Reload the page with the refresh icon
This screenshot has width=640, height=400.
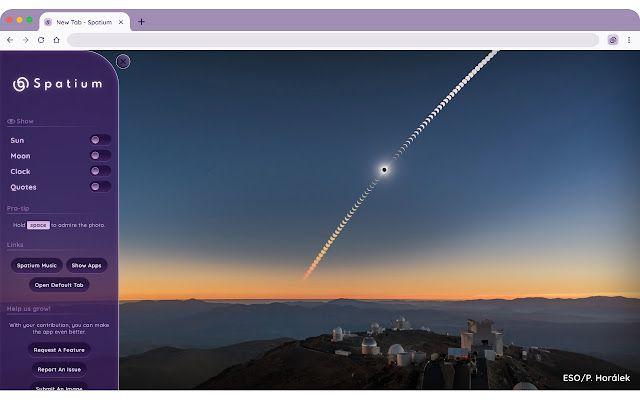[x=41, y=40]
